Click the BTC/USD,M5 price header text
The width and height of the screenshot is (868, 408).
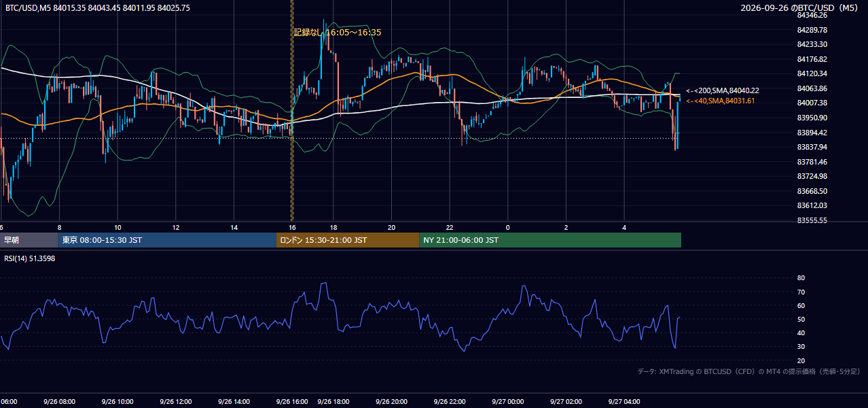point(98,7)
